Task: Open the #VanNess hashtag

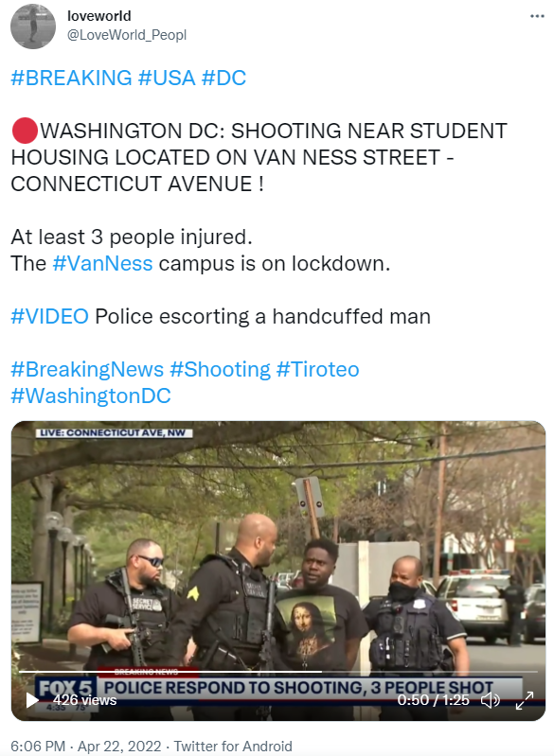Action: [103, 264]
